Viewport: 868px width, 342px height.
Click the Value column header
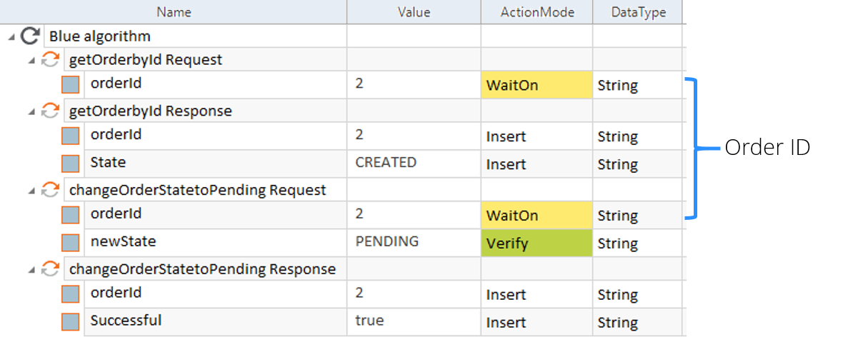pos(414,12)
